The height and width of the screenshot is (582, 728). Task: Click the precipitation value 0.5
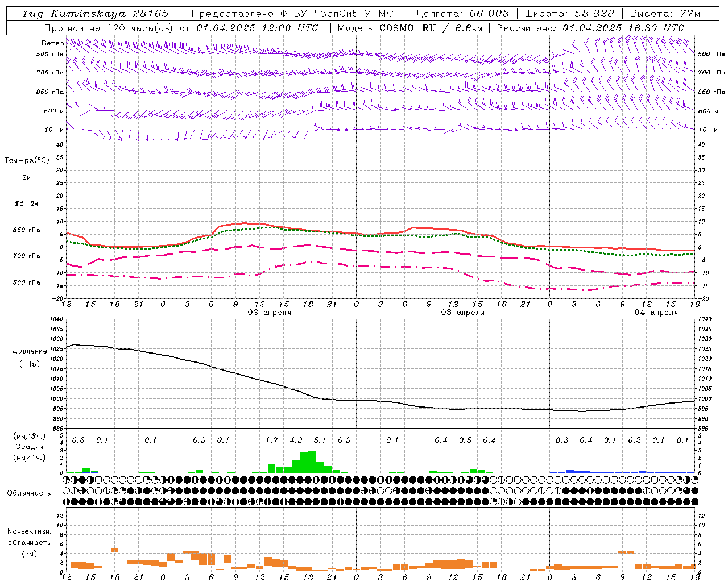pos(465,440)
